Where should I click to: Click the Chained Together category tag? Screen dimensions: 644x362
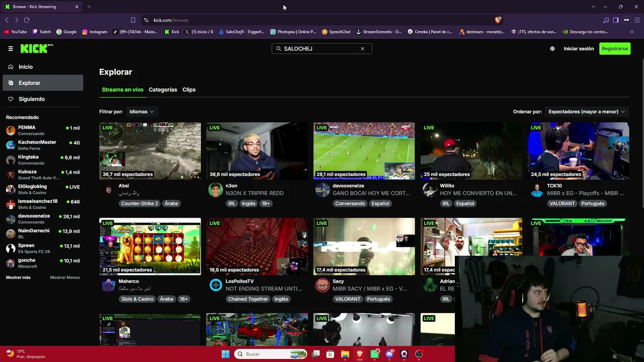248,299
